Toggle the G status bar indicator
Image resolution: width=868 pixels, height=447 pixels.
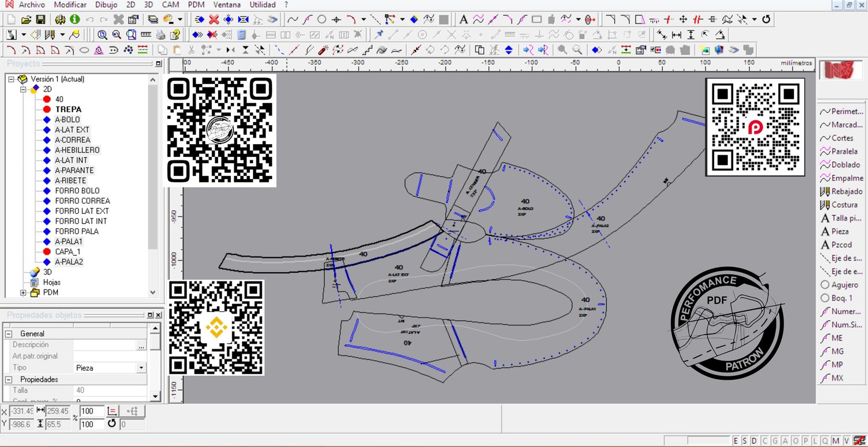coord(774,441)
